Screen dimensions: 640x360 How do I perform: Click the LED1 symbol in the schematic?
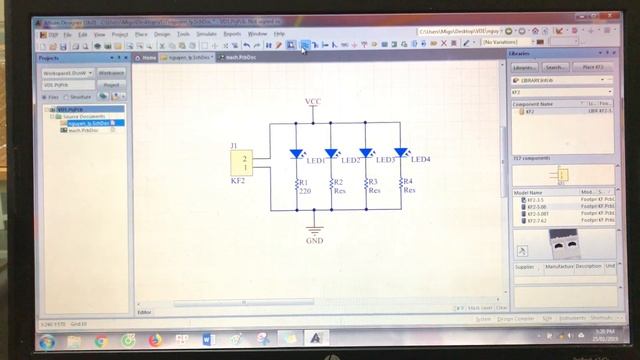click(297, 154)
